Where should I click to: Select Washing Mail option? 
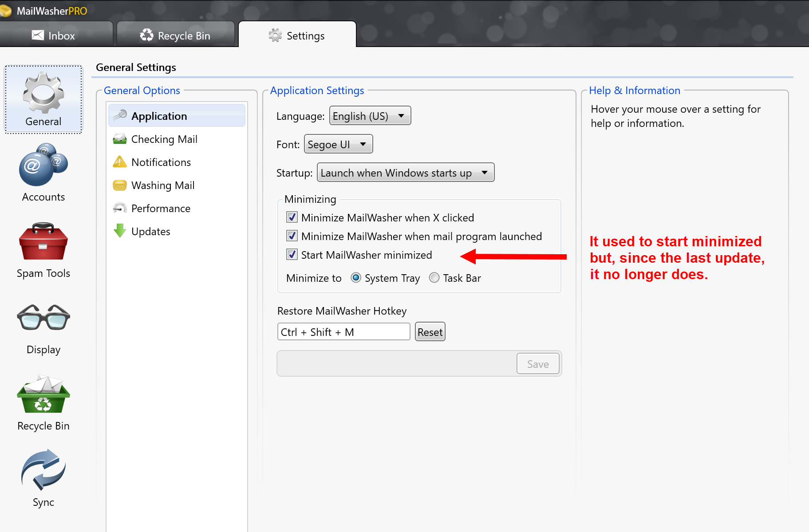coord(177,185)
